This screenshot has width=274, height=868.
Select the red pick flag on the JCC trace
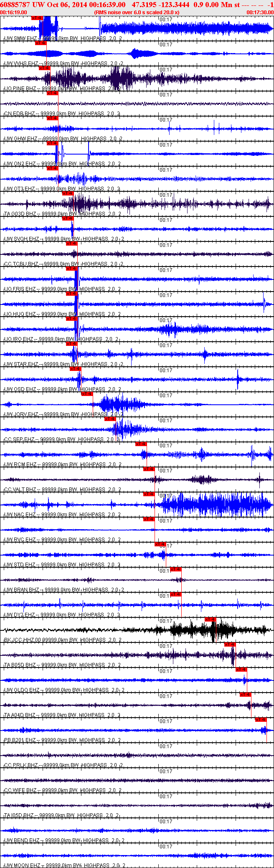coord(211,619)
